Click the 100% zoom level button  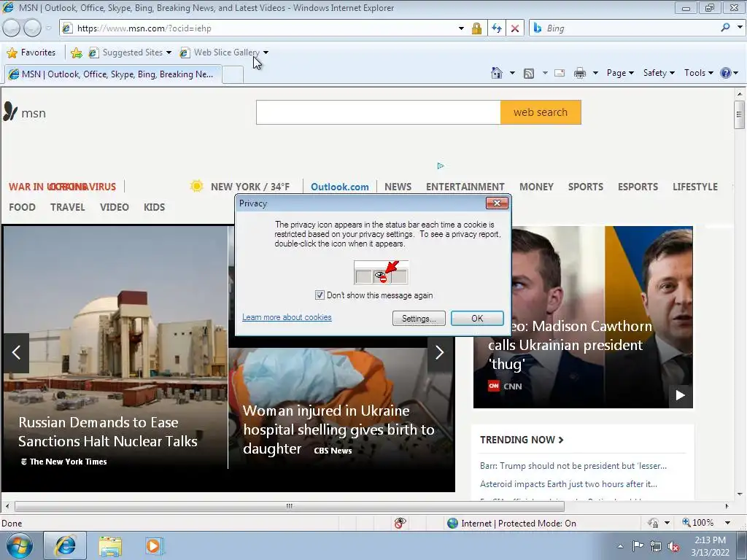(698, 523)
